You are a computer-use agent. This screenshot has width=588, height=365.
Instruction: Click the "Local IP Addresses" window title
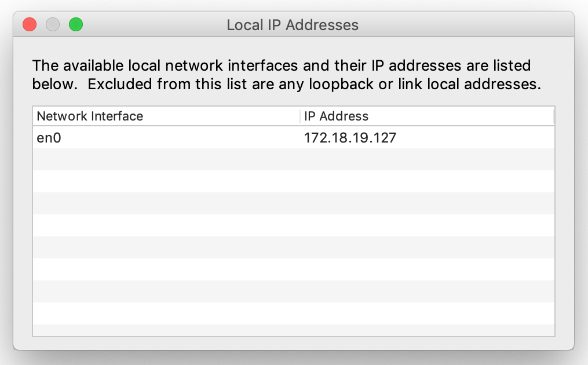(x=293, y=25)
